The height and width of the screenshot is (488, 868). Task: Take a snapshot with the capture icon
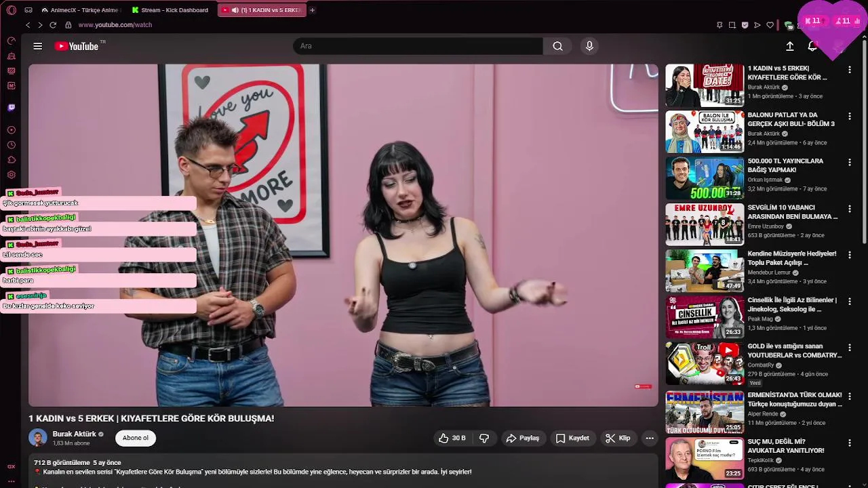tap(732, 25)
